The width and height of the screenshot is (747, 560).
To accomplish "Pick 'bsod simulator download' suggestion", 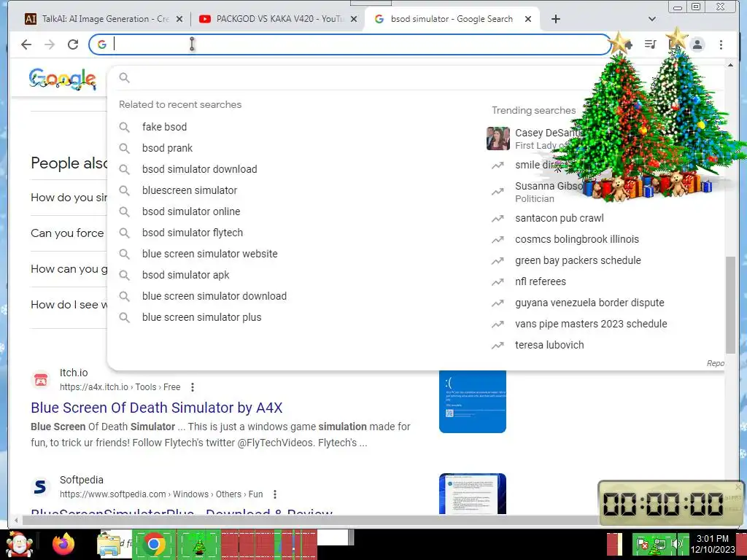I will click(x=200, y=169).
